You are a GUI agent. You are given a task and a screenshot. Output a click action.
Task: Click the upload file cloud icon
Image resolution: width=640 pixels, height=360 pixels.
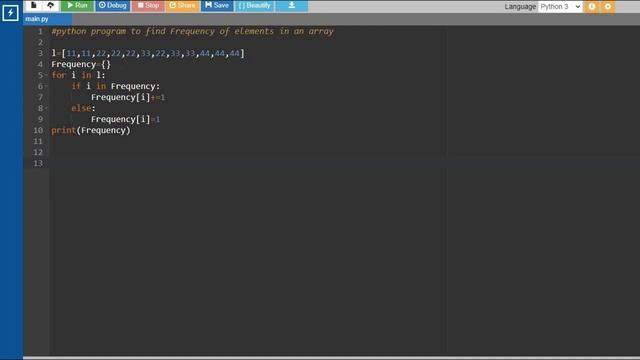51,5
